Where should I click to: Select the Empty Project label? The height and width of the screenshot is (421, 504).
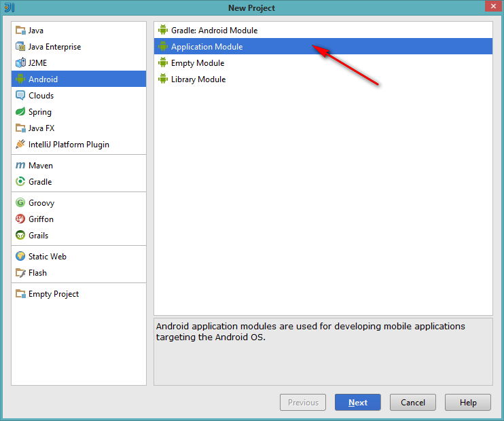(x=54, y=294)
